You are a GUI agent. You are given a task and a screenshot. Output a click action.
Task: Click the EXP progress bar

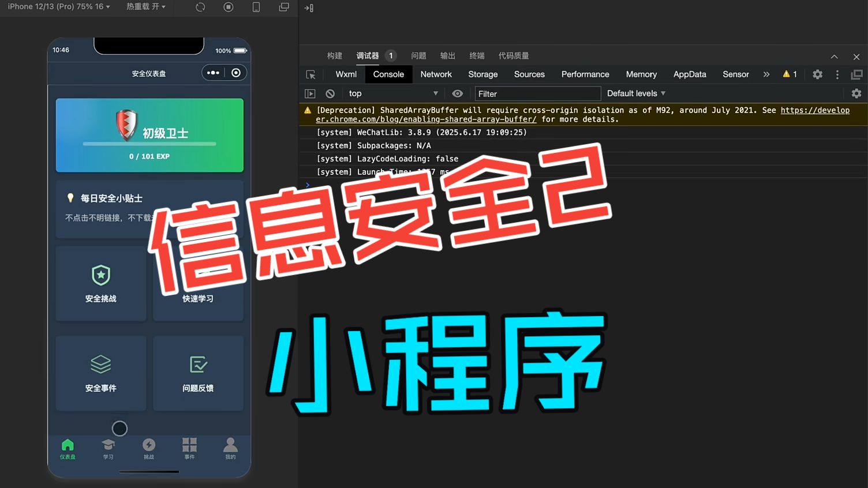pos(149,144)
